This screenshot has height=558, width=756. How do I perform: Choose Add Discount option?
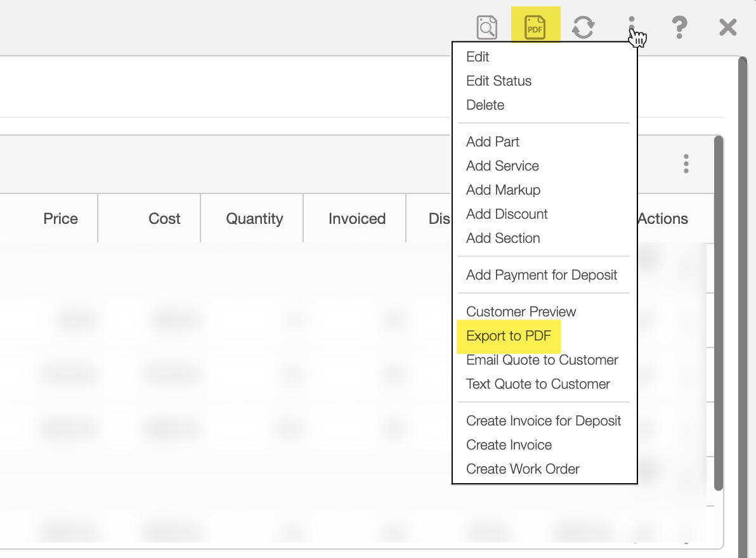[x=507, y=214]
